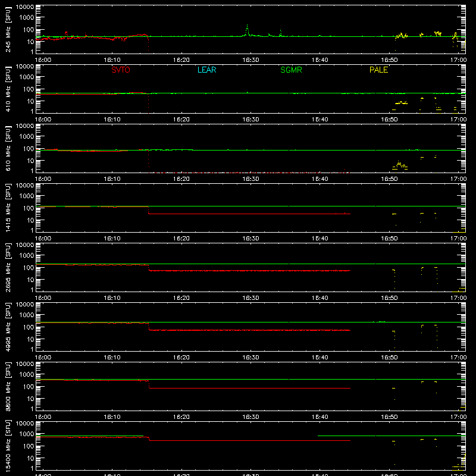The image size is (476, 476).
Task: Click the 16:10 tick label under 410 MHz panel
Action: (x=112, y=120)
